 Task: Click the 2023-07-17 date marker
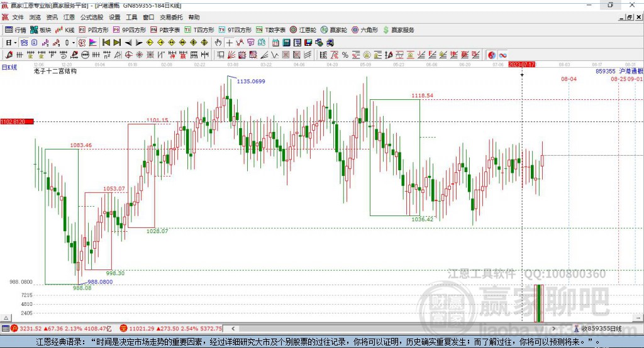coord(521,65)
